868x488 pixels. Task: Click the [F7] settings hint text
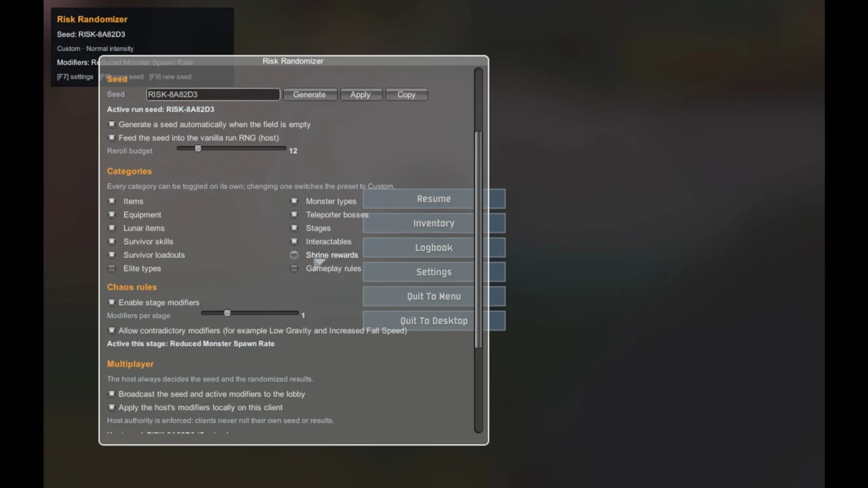pos(75,77)
